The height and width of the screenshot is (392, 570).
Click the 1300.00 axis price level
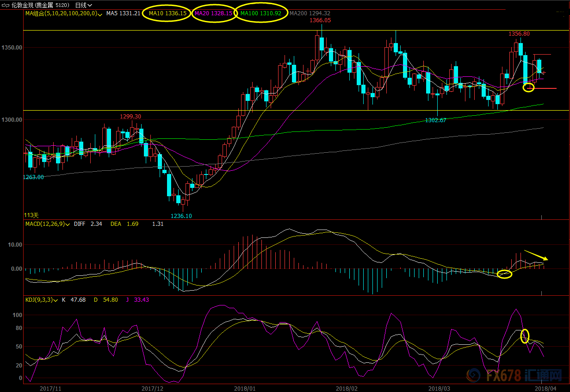tap(12, 120)
